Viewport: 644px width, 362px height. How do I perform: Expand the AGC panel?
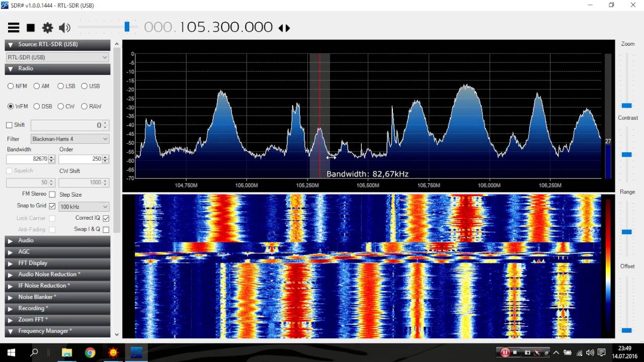coord(57,252)
